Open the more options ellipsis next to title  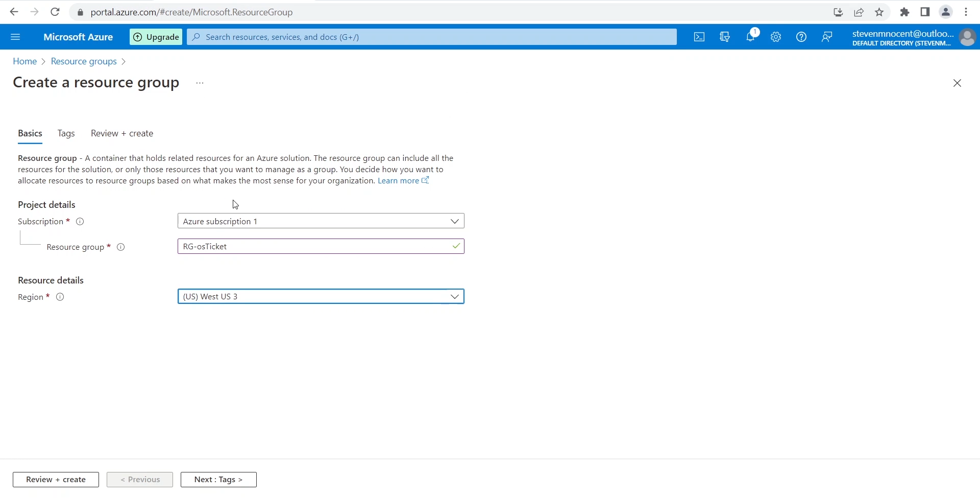tap(199, 83)
